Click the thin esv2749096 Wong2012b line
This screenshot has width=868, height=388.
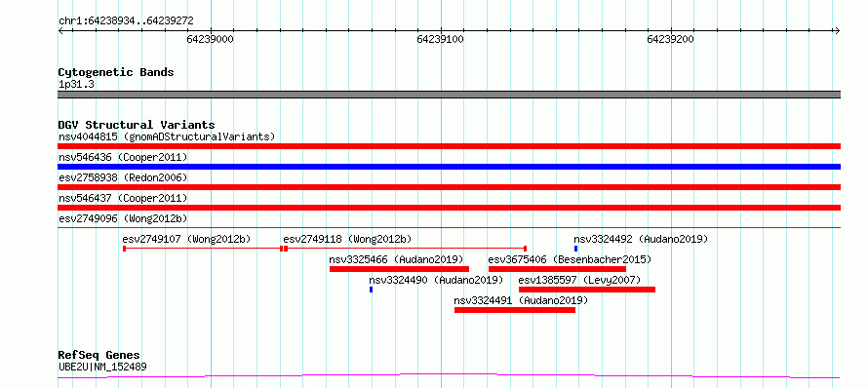[449, 227]
